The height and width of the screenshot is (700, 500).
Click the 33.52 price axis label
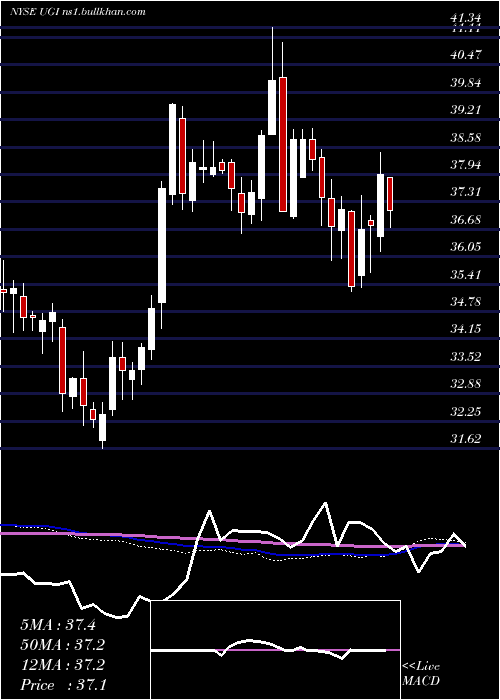[466, 357]
